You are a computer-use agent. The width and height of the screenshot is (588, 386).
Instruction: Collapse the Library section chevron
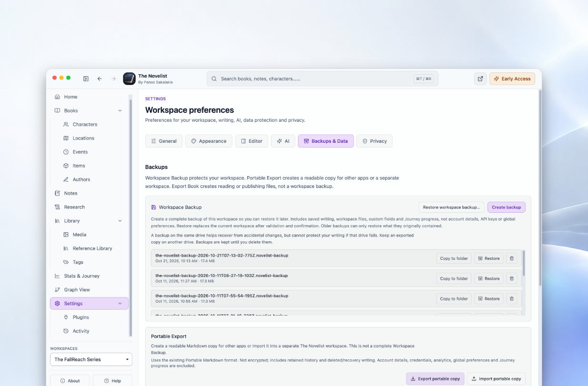(120, 221)
